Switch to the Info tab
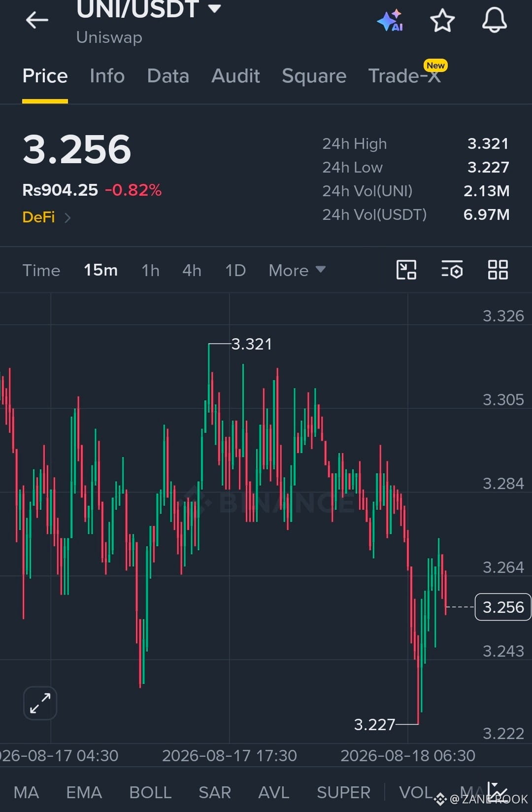This screenshot has width=532, height=812. [107, 76]
